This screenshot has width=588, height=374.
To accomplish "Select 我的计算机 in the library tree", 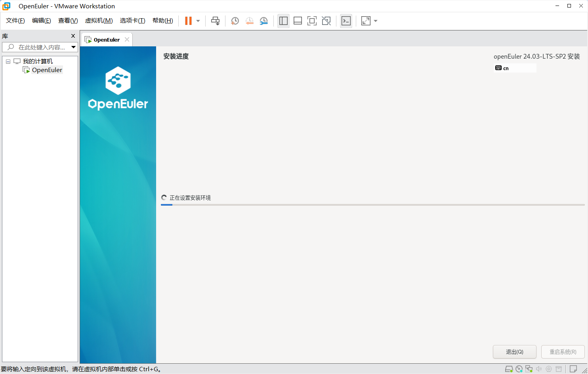I will (38, 61).
